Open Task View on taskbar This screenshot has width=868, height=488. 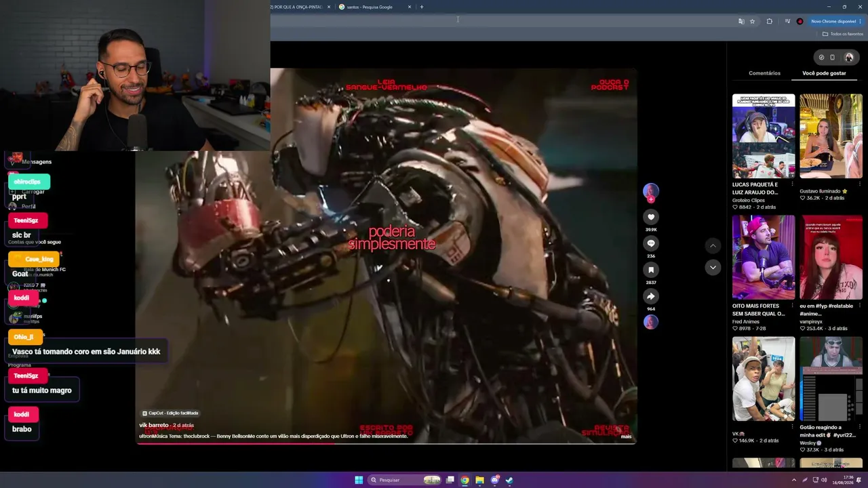pyautogui.click(x=450, y=480)
